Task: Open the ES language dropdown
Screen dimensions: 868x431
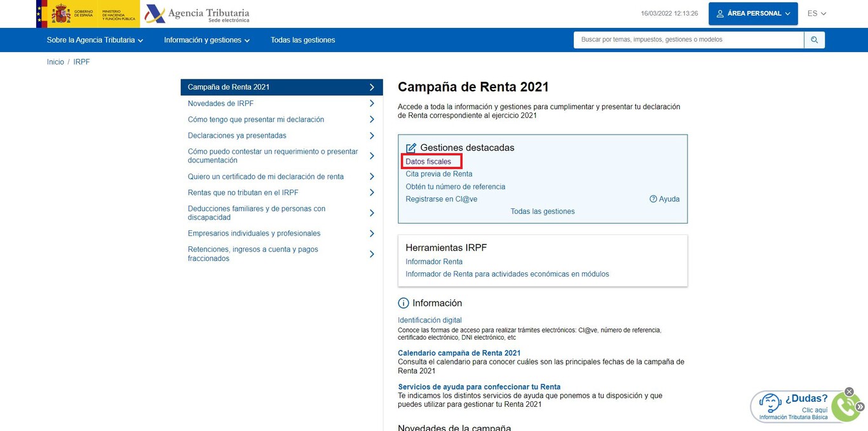Action: click(x=816, y=13)
